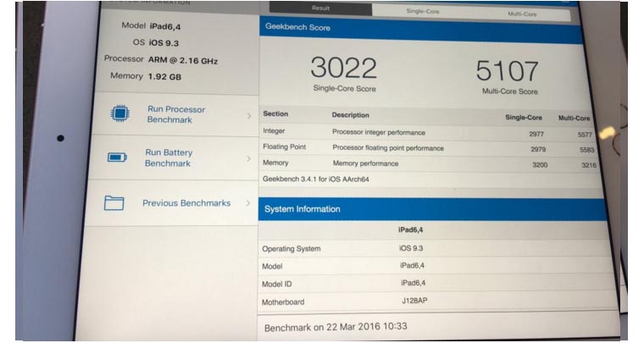Click the Memory single-core value 3200
This screenshot has height=343, width=644.
point(540,165)
